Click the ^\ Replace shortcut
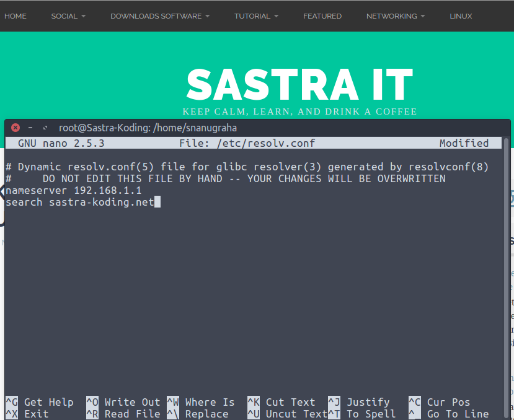This screenshot has width=514, height=420. (x=197, y=414)
